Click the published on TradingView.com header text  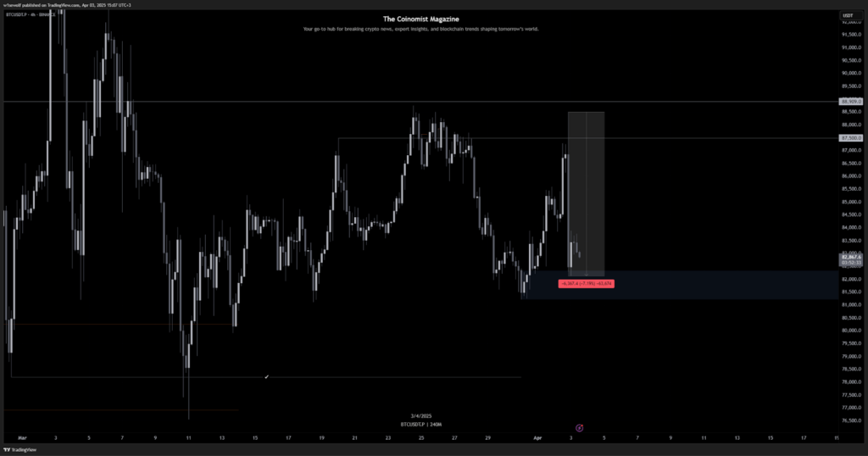point(67,5)
